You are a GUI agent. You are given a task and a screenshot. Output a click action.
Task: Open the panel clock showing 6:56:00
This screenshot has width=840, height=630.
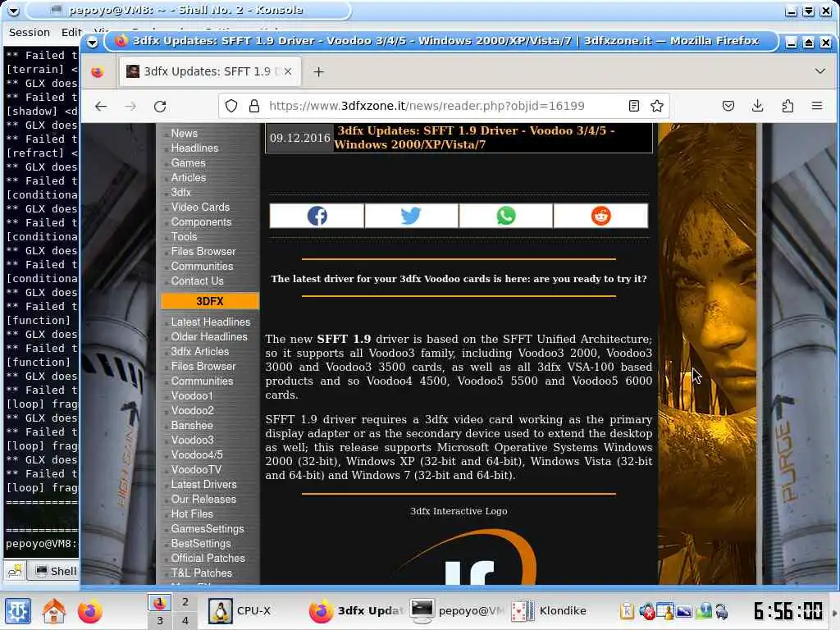coord(787,610)
